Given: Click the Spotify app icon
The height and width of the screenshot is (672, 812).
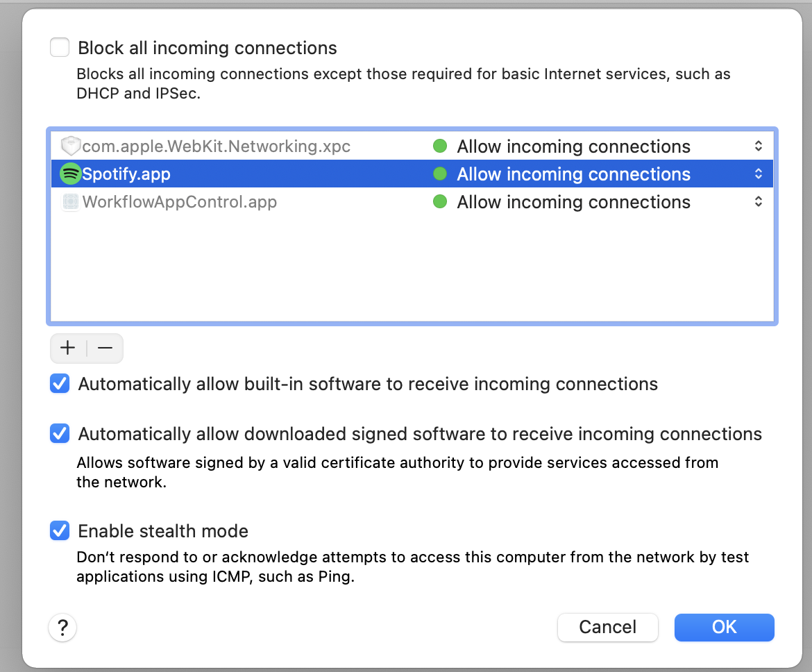Looking at the screenshot, I should pyautogui.click(x=70, y=174).
